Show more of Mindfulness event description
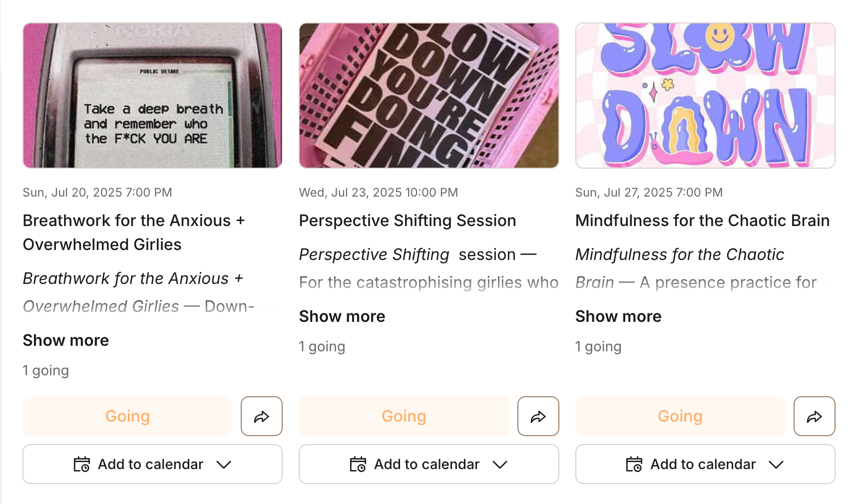 point(618,316)
